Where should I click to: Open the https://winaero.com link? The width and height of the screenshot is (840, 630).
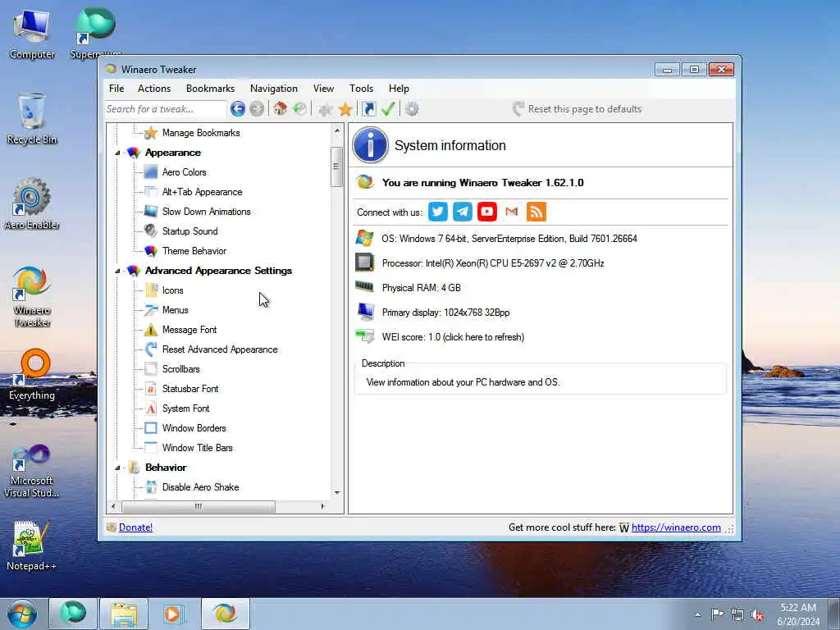pyautogui.click(x=676, y=527)
